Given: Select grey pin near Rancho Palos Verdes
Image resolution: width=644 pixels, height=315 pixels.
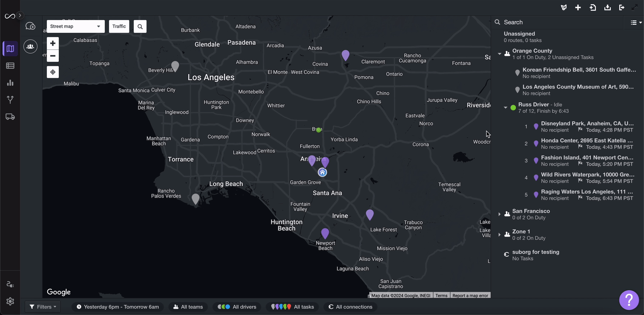Looking at the screenshot, I should pyautogui.click(x=195, y=199).
